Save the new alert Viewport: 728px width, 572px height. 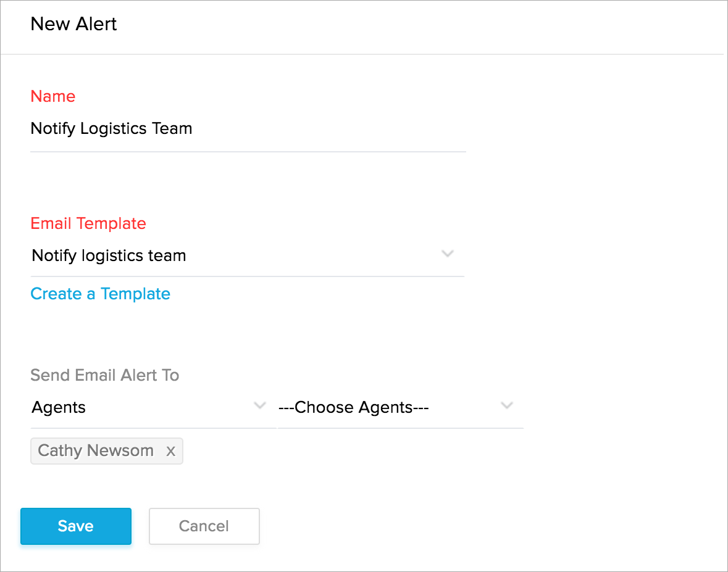76,526
